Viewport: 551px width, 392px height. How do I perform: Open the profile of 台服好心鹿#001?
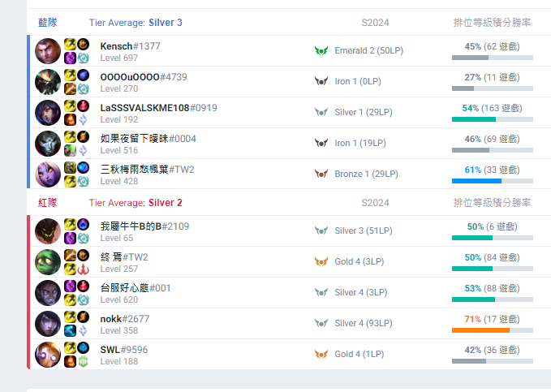[136, 288]
